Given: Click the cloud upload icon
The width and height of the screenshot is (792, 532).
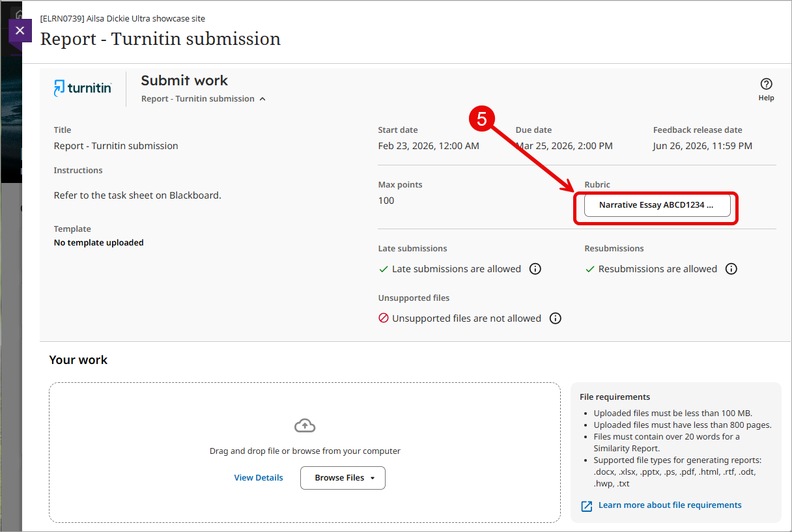Looking at the screenshot, I should coord(305,426).
